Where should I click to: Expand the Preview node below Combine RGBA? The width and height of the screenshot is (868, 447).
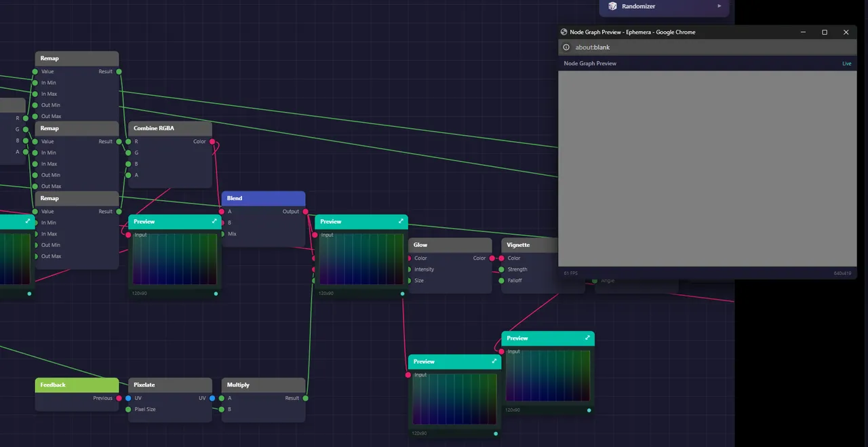214,221
